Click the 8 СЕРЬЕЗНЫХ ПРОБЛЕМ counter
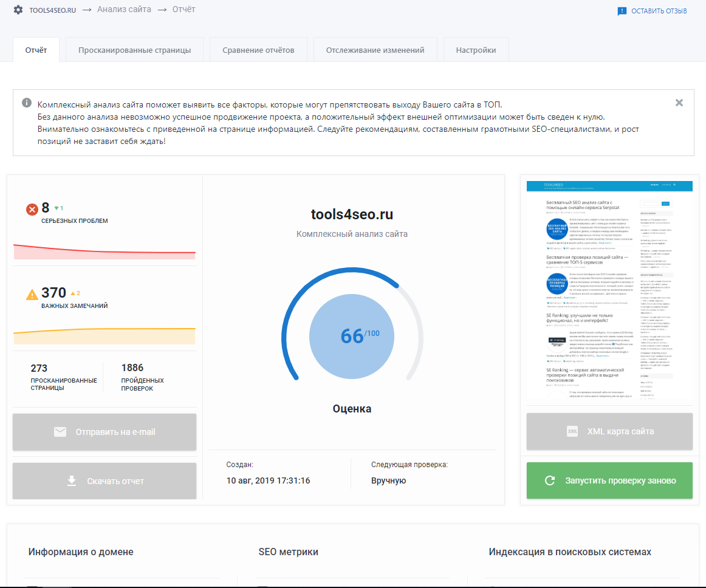The height and width of the screenshot is (588, 706). (74, 213)
